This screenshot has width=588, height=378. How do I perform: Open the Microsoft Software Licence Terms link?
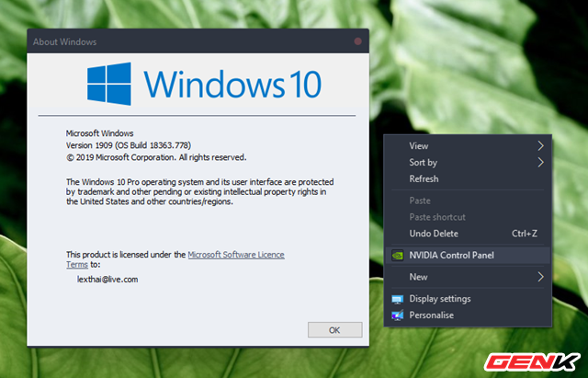(x=235, y=254)
